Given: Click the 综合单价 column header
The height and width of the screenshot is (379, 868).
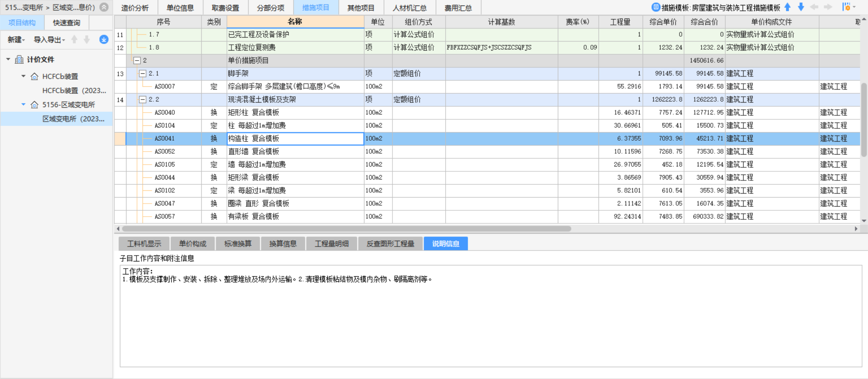Looking at the screenshot, I should tap(663, 22).
